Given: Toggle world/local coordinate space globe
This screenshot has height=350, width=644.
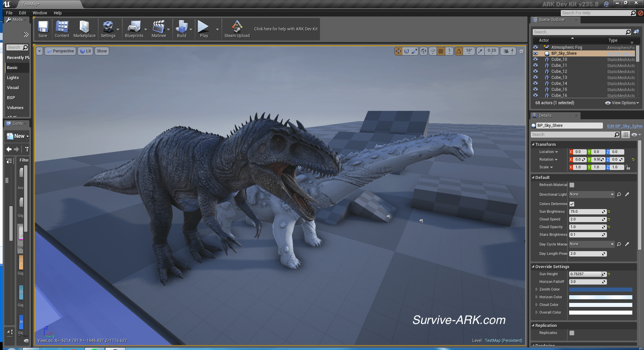Looking at the screenshot, I should pyautogui.click(x=424, y=51).
